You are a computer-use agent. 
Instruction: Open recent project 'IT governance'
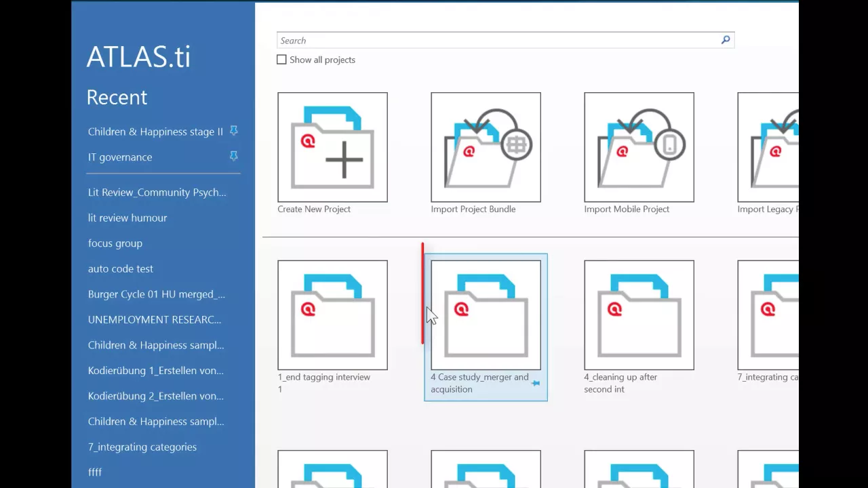tap(120, 157)
